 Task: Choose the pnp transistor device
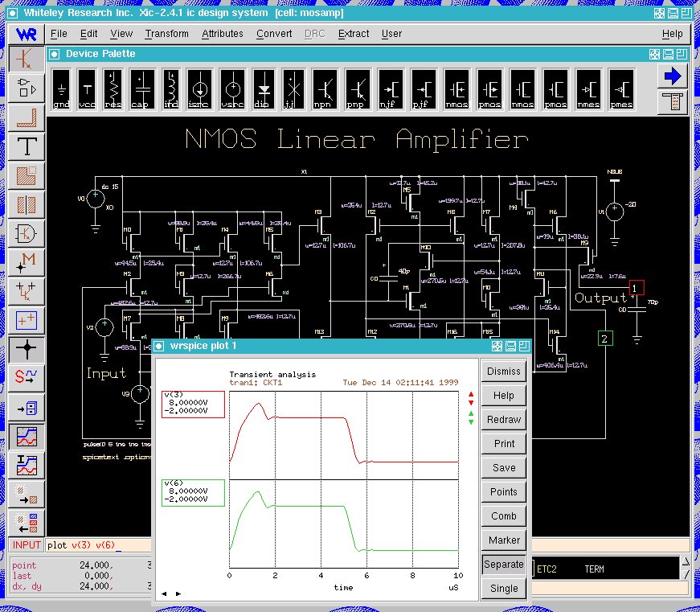point(358,89)
